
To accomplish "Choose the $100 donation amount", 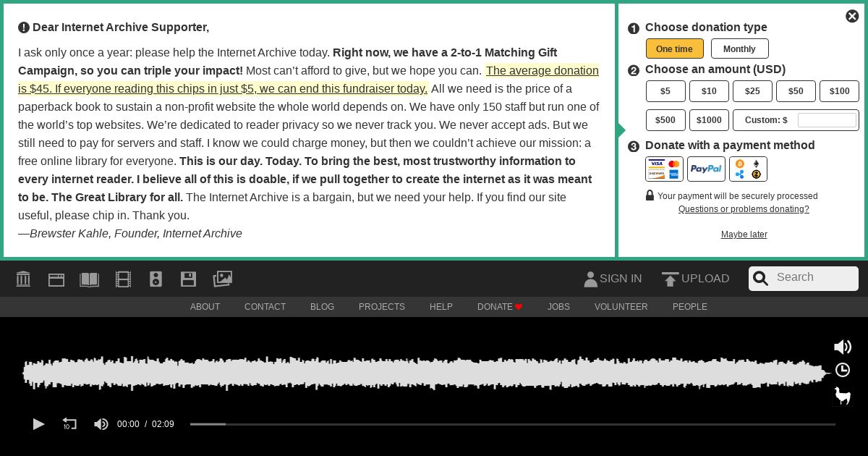I will (x=839, y=91).
